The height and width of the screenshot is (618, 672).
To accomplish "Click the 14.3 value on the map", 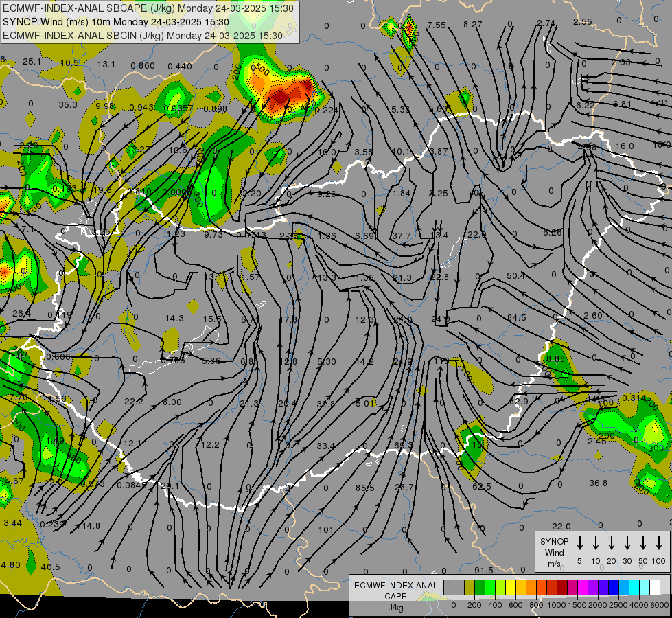I will click(174, 319).
